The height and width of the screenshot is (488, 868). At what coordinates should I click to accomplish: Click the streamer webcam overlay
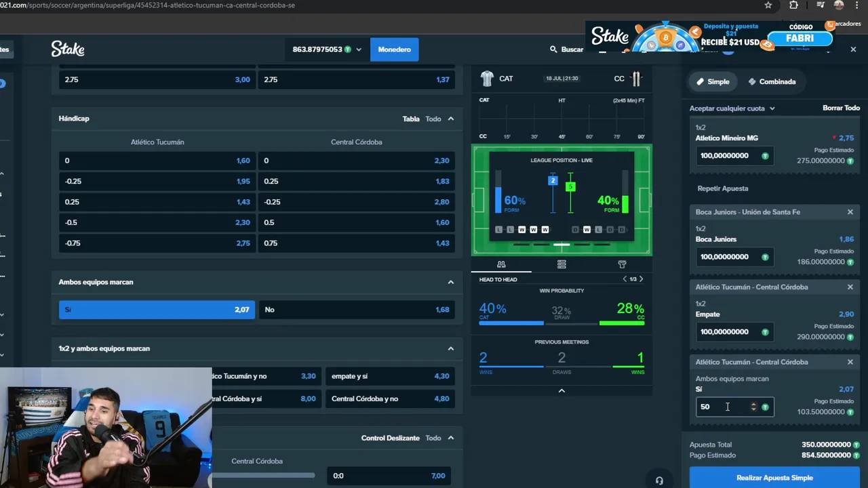[106, 428]
